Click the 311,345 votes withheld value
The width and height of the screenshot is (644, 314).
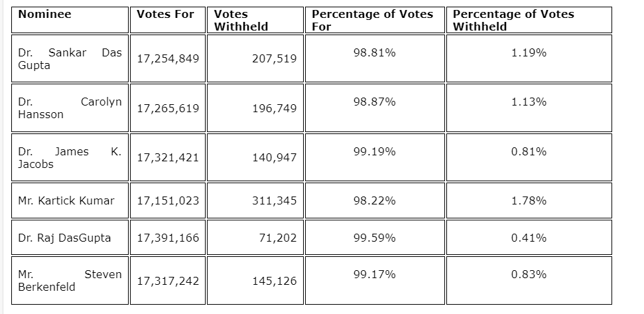[x=275, y=200]
